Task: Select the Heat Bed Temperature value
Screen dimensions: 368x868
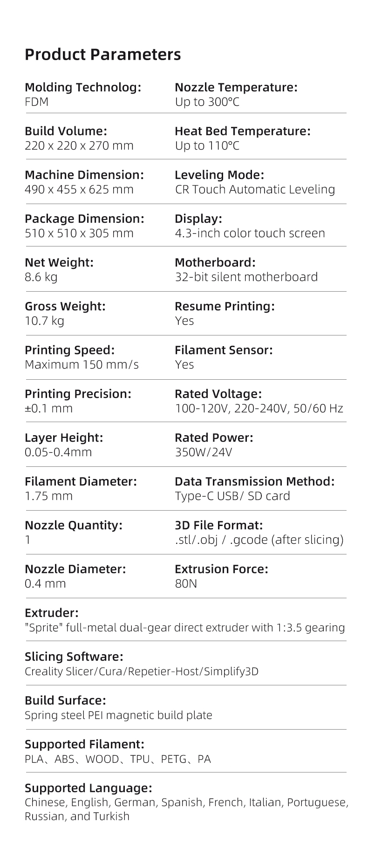Action: tap(207, 146)
